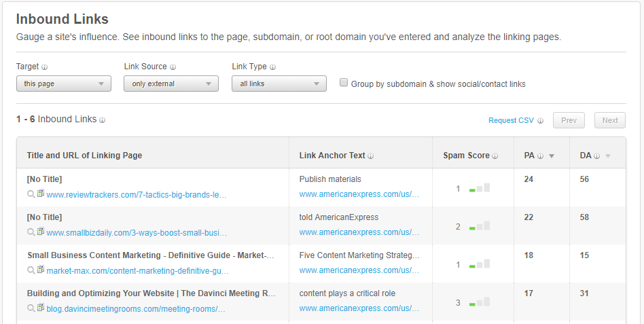Click the spam score bar for told AmericanExpress row

point(480,226)
